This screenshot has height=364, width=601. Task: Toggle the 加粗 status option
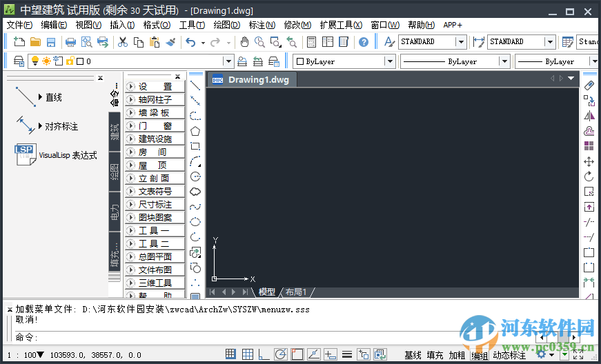click(x=457, y=355)
